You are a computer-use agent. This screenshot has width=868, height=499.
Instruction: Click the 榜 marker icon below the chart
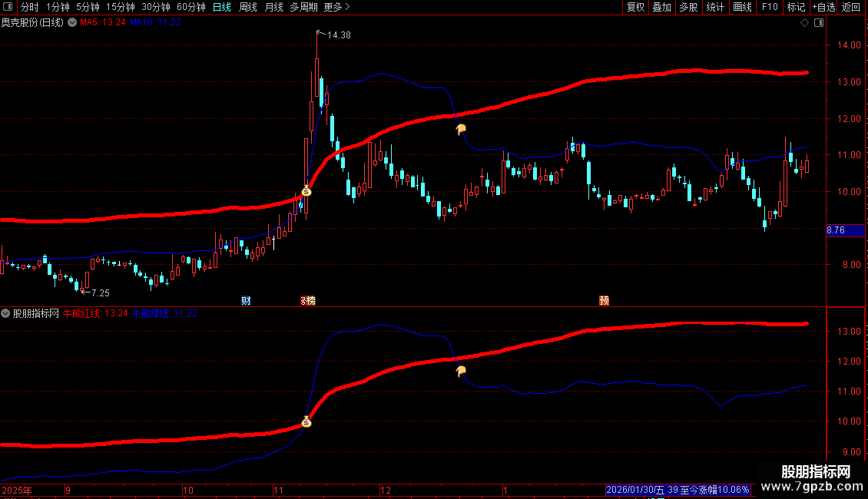(308, 300)
